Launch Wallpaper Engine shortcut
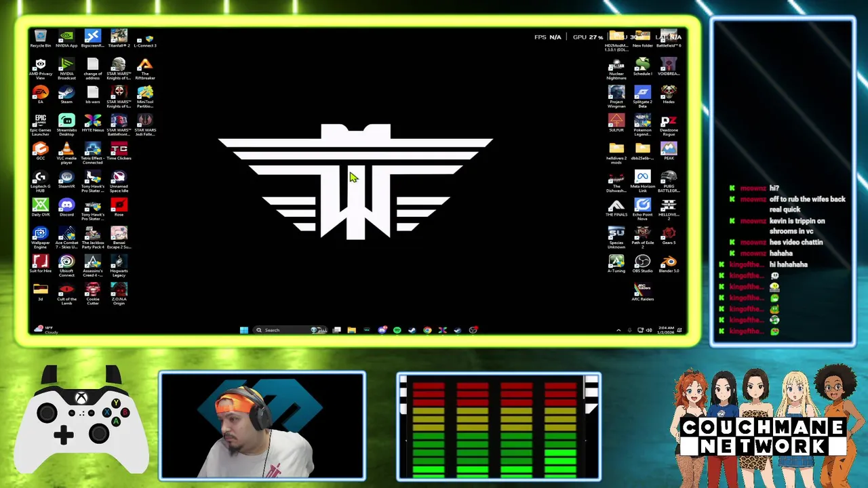 [41, 238]
